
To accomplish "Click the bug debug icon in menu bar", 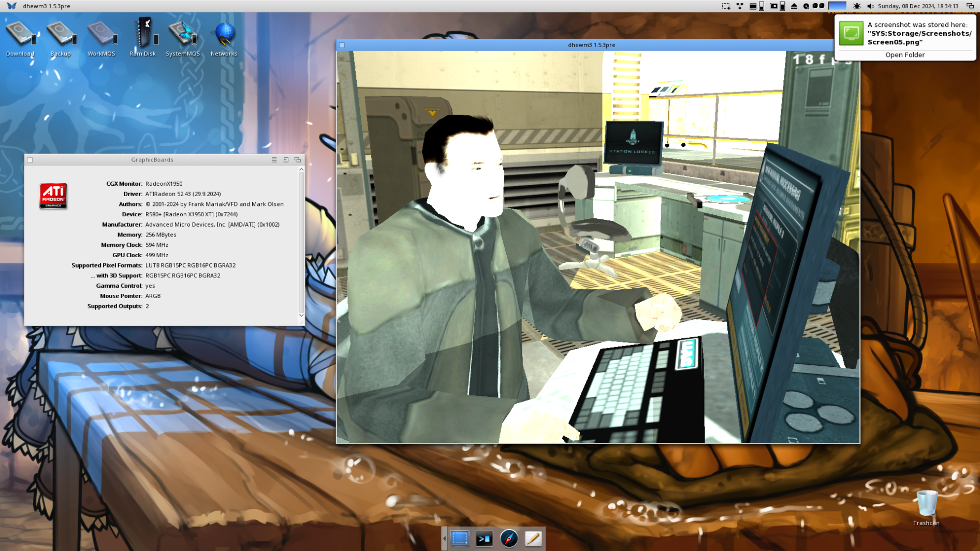I will click(x=857, y=6).
